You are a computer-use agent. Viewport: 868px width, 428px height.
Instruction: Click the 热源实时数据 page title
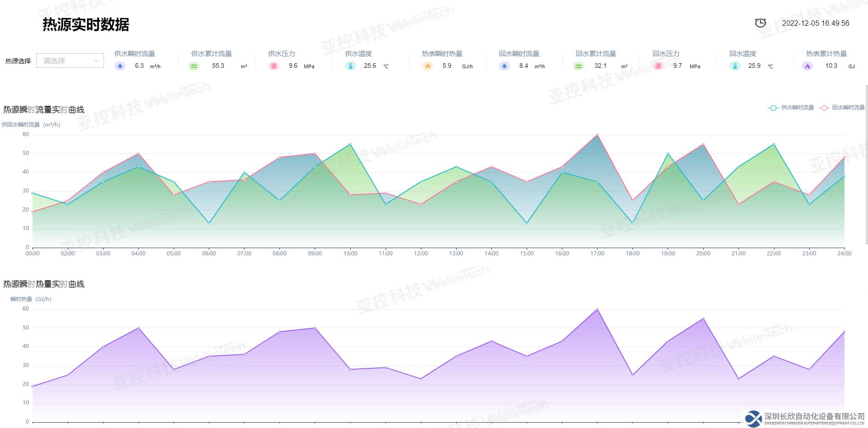pyautogui.click(x=86, y=24)
